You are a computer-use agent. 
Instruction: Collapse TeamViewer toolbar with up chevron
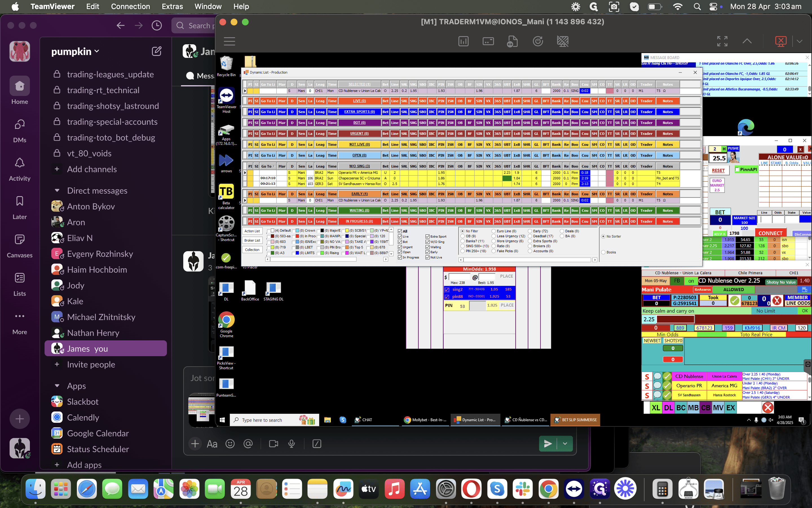pyautogui.click(x=747, y=41)
